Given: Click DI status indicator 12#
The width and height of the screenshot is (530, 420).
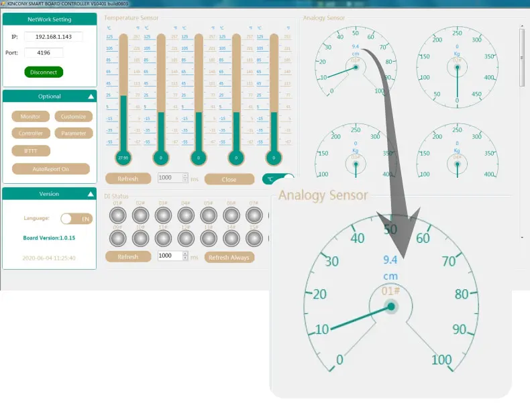Looking at the screenshot, I should coord(186,238).
